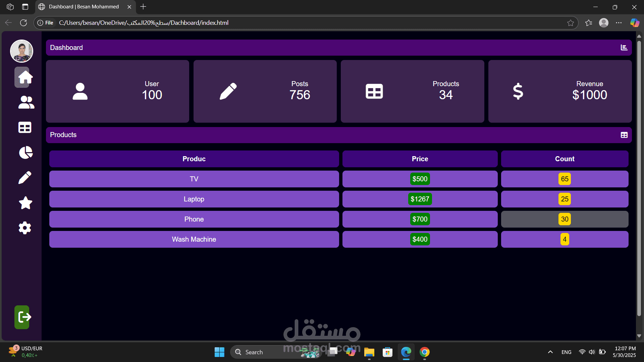This screenshot has height=362, width=644.
Task: Open the workspaces icon in title bar
Action: (10, 7)
